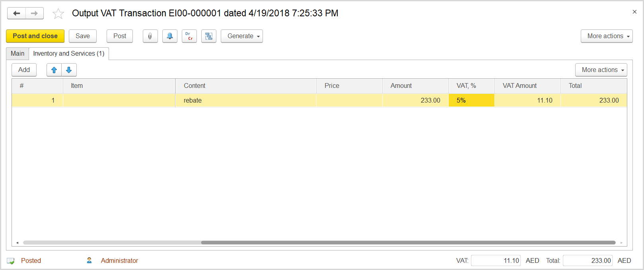Click the footer Total 233.00 field
The width and height of the screenshot is (644, 270).
(x=588, y=261)
